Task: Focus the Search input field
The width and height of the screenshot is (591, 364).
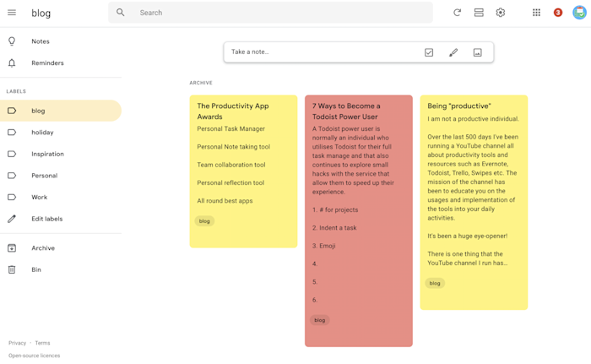Action: tap(270, 13)
